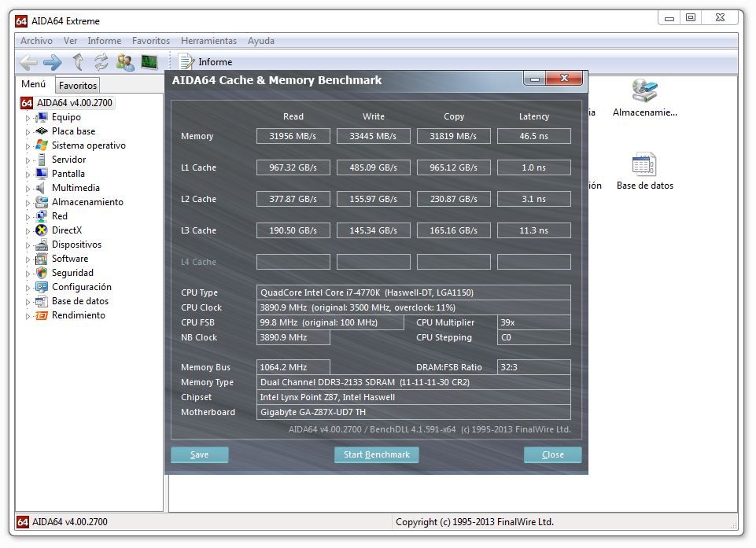Click the Save button in benchmark dialog
Image resolution: width=756 pixels, height=548 pixels.
coord(200,454)
